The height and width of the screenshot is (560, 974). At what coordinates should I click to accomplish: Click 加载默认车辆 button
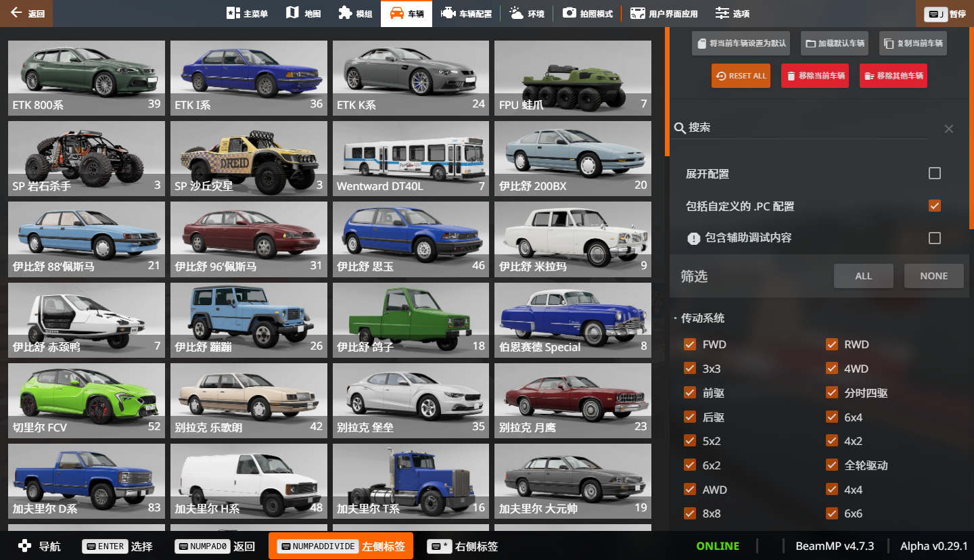pyautogui.click(x=835, y=43)
